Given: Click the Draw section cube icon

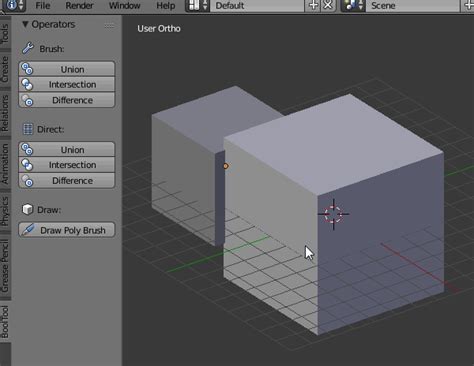Looking at the screenshot, I should (28, 209).
